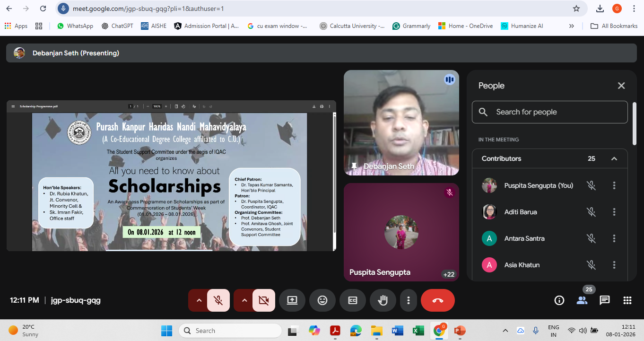Open the Scholarship Programme.pdf sidebar menu
The image size is (644, 341).
coord(13,106)
